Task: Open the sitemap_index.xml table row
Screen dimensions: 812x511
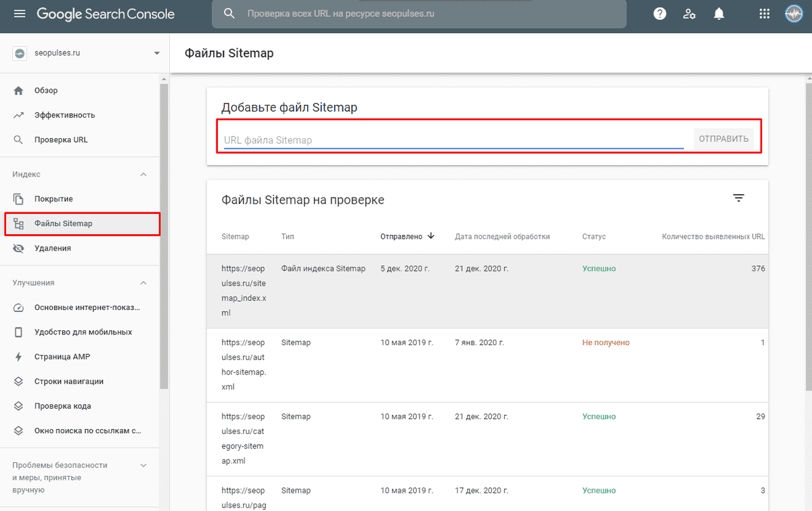Action: point(487,291)
